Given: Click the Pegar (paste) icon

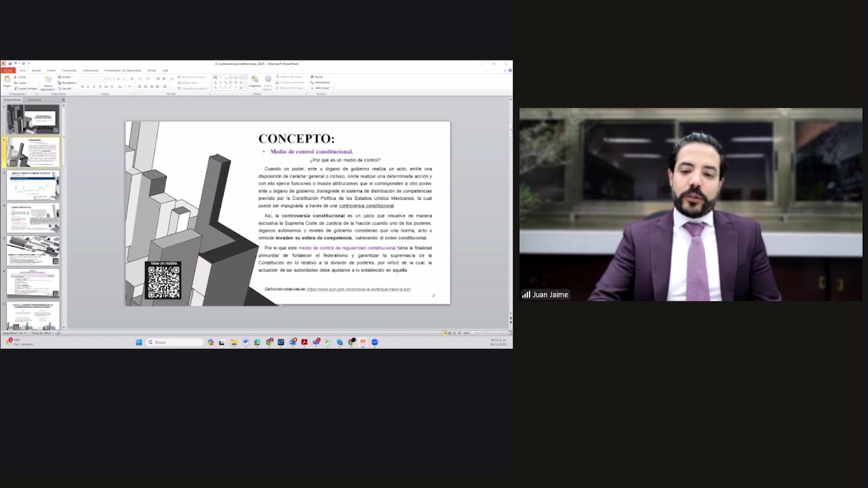Looking at the screenshot, I should click(7, 79).
